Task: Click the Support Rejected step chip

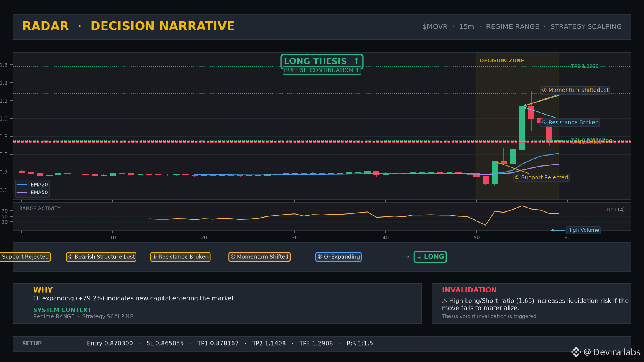Action: point(25,257)
